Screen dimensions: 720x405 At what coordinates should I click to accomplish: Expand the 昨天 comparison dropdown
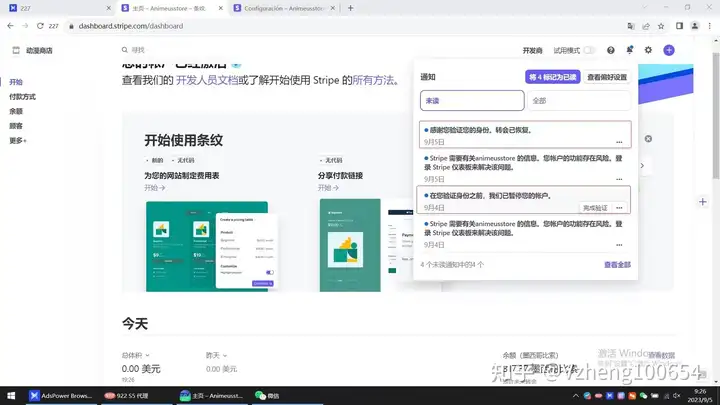(x=216, y=355)
